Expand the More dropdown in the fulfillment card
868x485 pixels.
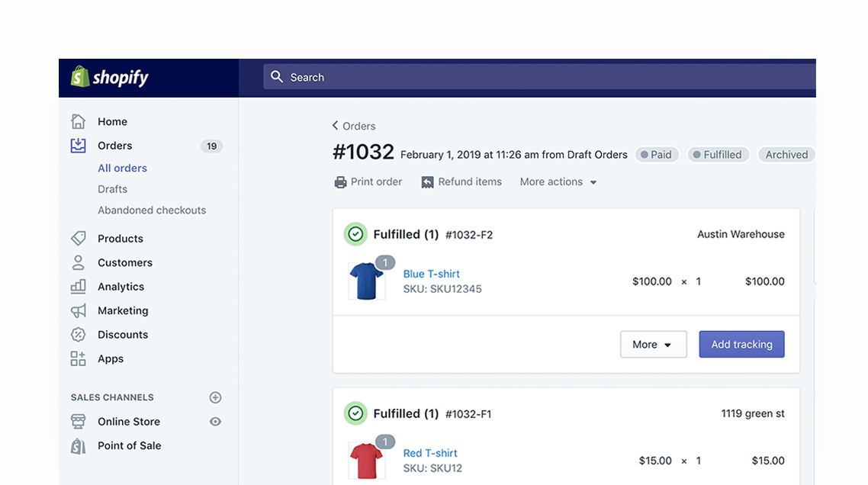(653, 344)
